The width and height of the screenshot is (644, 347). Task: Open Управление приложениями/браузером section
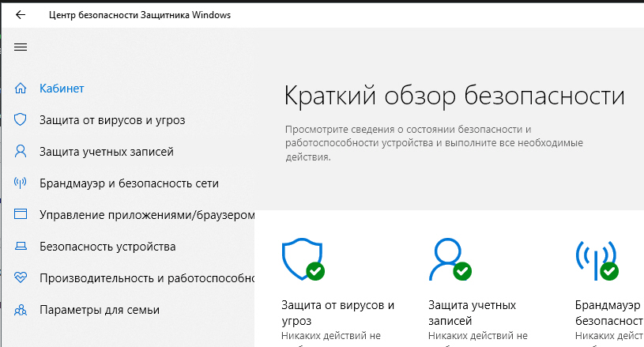point(147,215)
